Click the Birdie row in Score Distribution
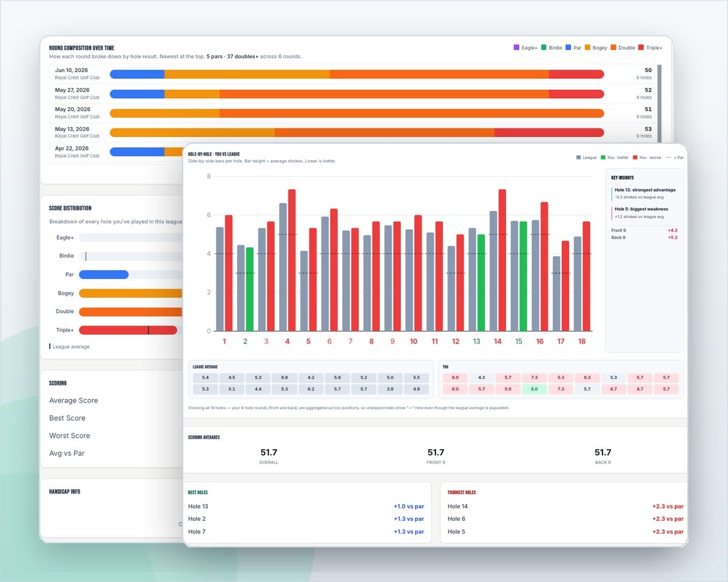This screenshot has height=582, width=728. point(116,256)
